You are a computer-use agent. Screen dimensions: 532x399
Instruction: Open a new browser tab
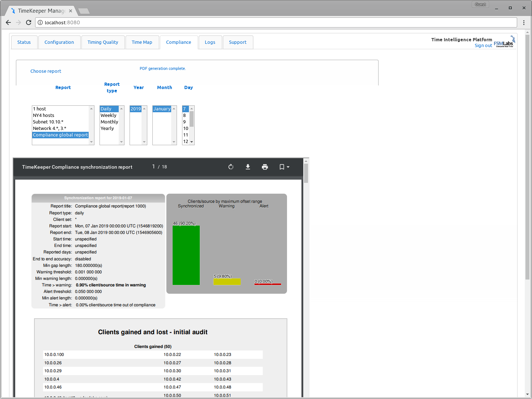click(84, 11)
